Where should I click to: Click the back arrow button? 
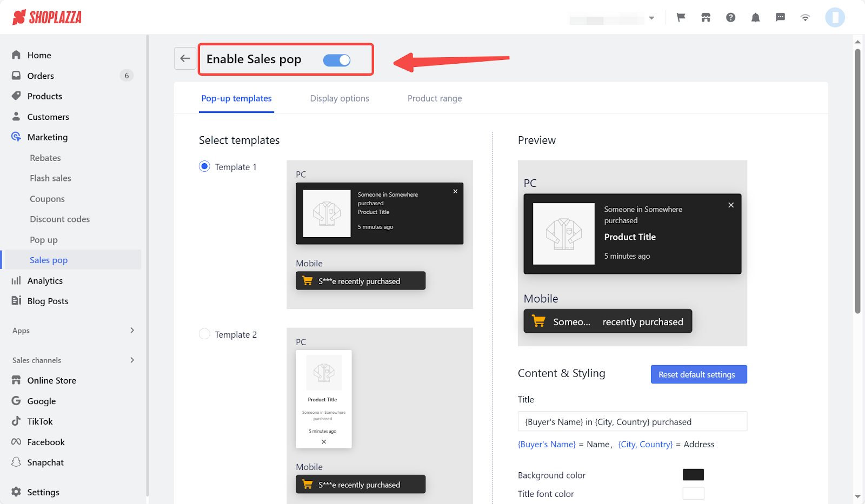tap(185, 58)
